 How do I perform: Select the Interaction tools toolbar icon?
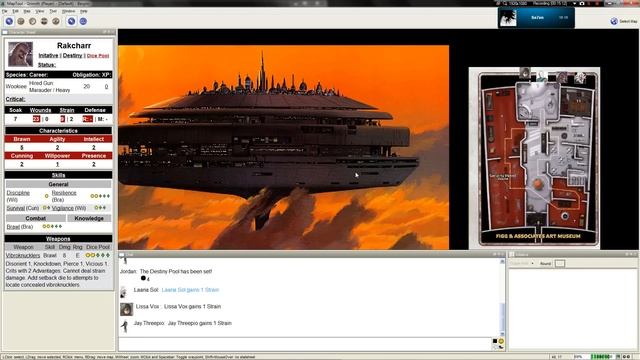coord(9,21)
